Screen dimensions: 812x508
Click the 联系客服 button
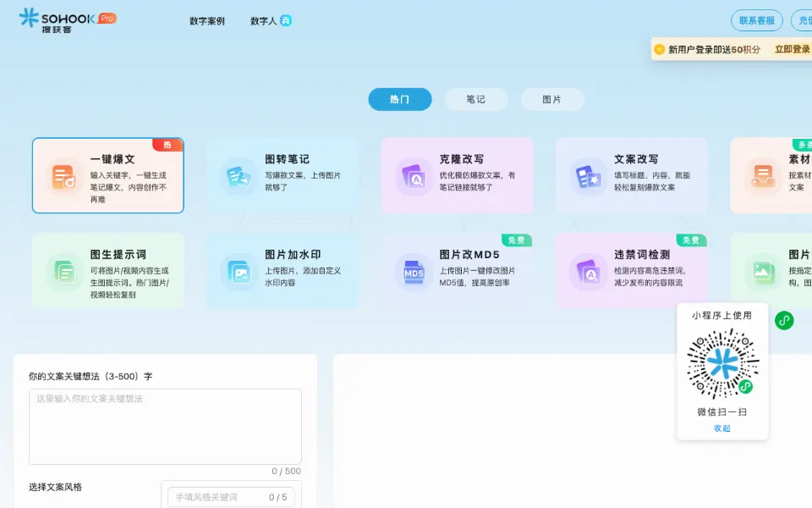click(756, 20)
